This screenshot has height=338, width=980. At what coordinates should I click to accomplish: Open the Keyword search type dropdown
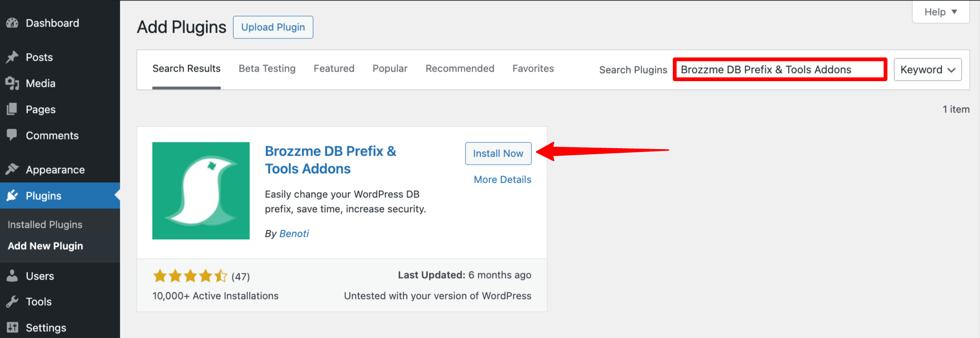coord(927,70)
